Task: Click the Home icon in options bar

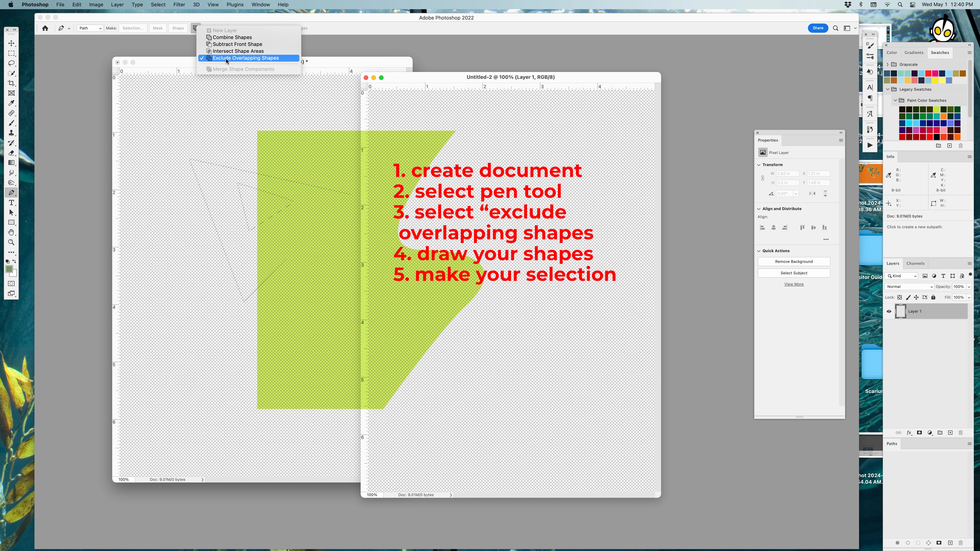Action: point(45,28)
